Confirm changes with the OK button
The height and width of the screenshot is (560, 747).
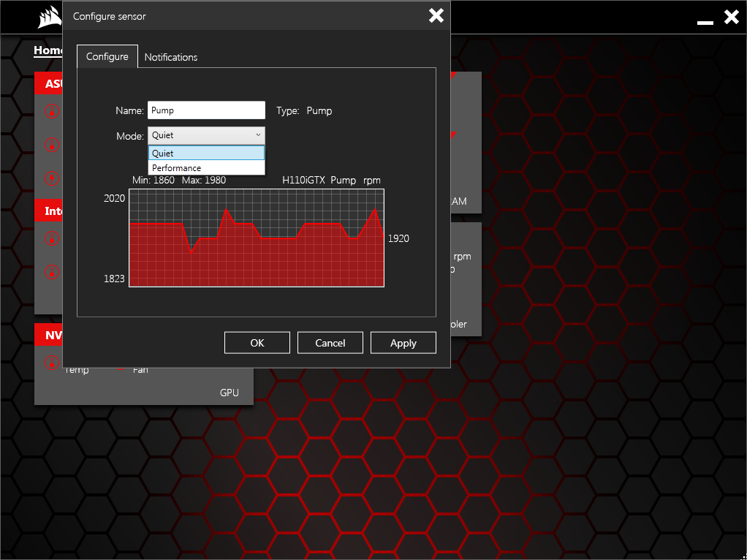[x=257, y=343]
